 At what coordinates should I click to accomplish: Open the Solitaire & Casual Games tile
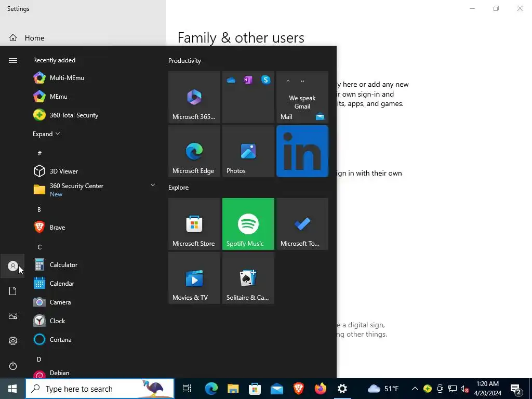[248, 278]
